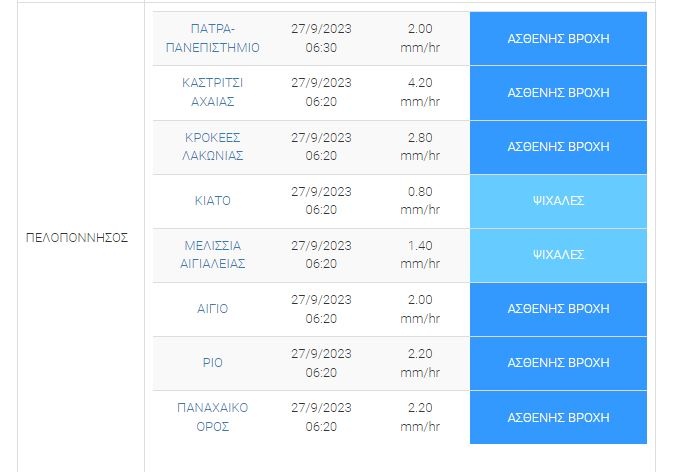Open the ΚΡΟΚΕΕΣ ΛΑΚΩΝΙΑΣ station

[x=211, y=146]
